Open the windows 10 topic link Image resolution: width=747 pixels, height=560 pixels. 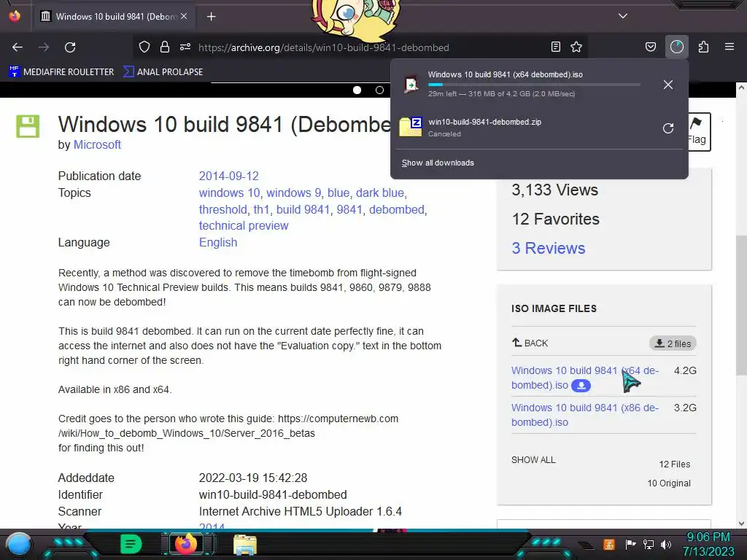click(229, 192)
